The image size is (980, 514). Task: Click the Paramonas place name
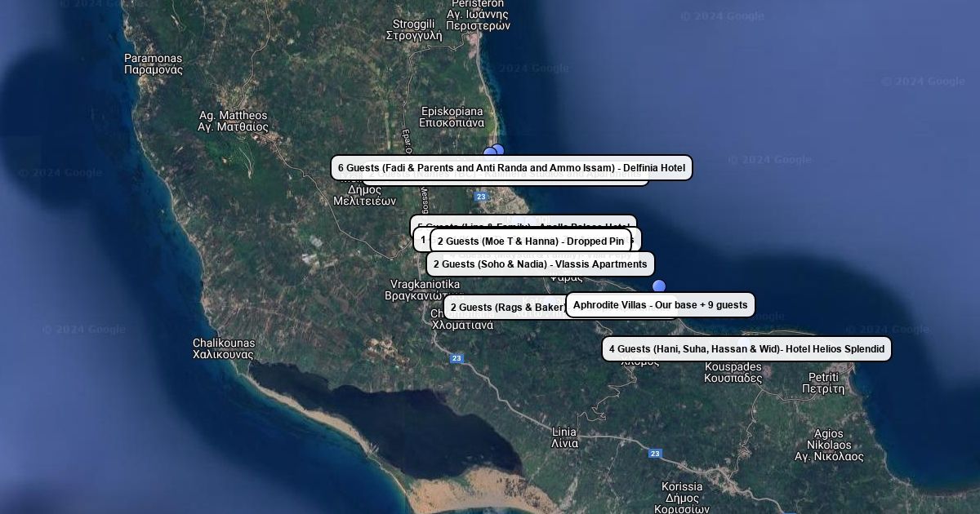(154, 64)
